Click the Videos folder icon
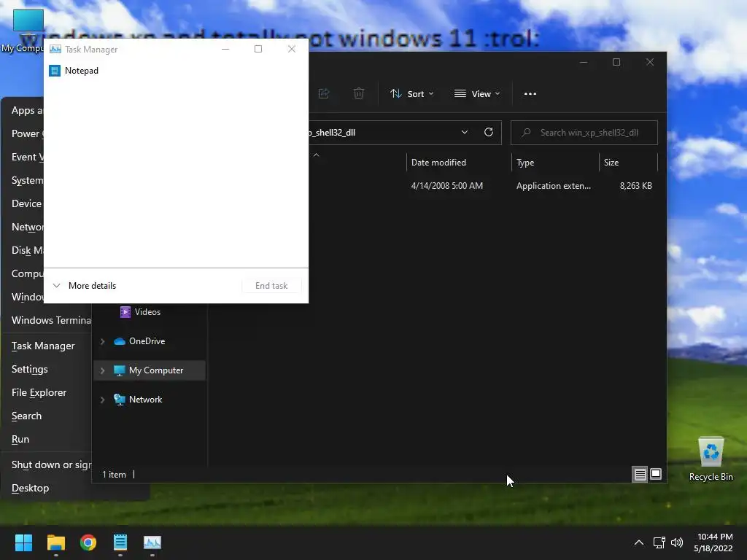747x560 pixels. [x=125, y=312]
